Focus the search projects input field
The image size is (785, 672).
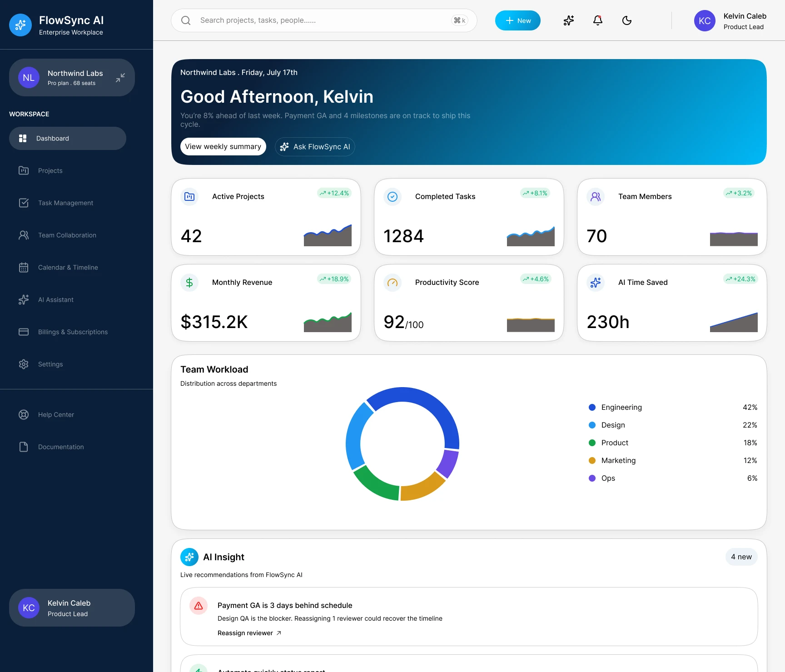click(324, 20)
